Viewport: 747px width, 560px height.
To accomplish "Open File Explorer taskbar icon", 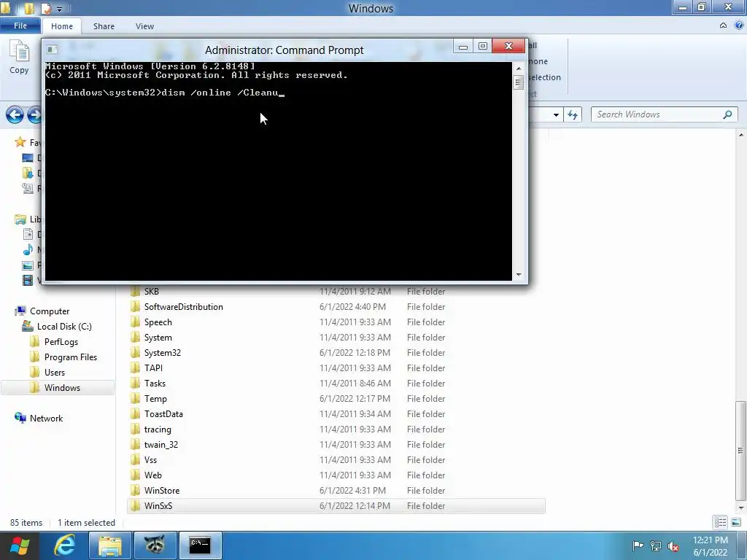I will pos(110,545).
